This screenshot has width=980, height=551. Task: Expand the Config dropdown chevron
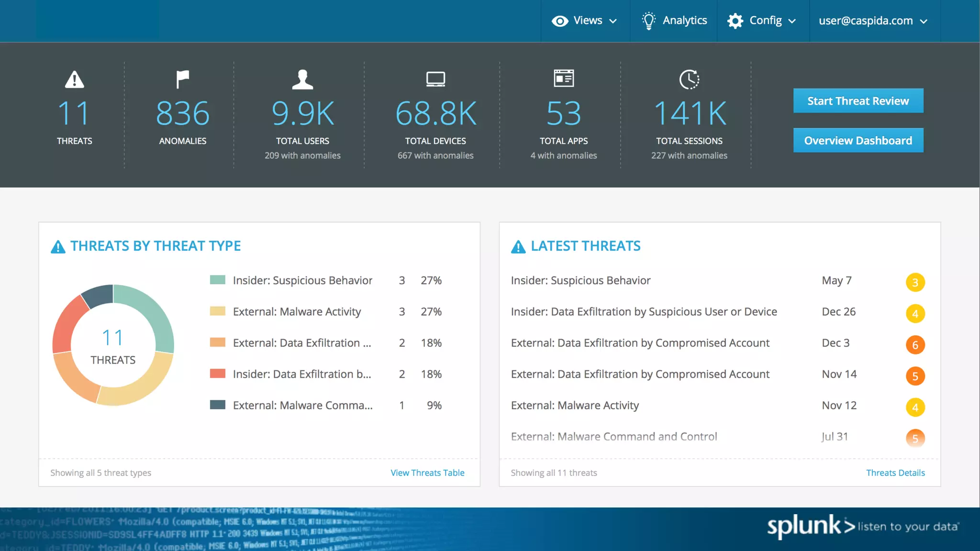[x=792, y=21]
